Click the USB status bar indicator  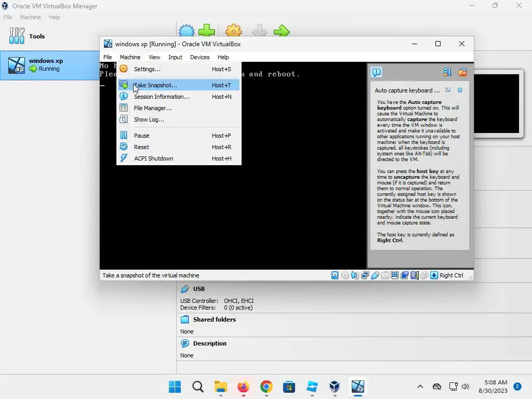coord(375,275)
